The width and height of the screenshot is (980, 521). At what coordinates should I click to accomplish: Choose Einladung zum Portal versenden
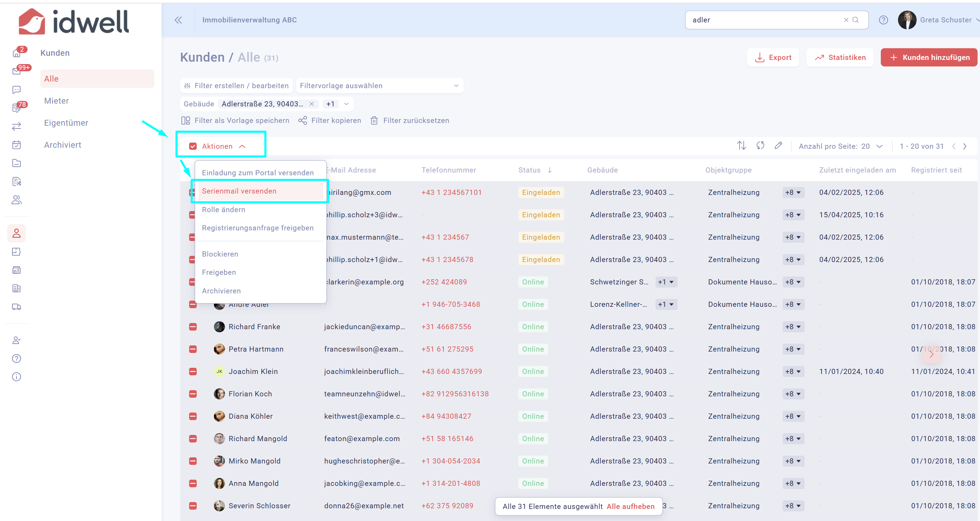(258, 173)
